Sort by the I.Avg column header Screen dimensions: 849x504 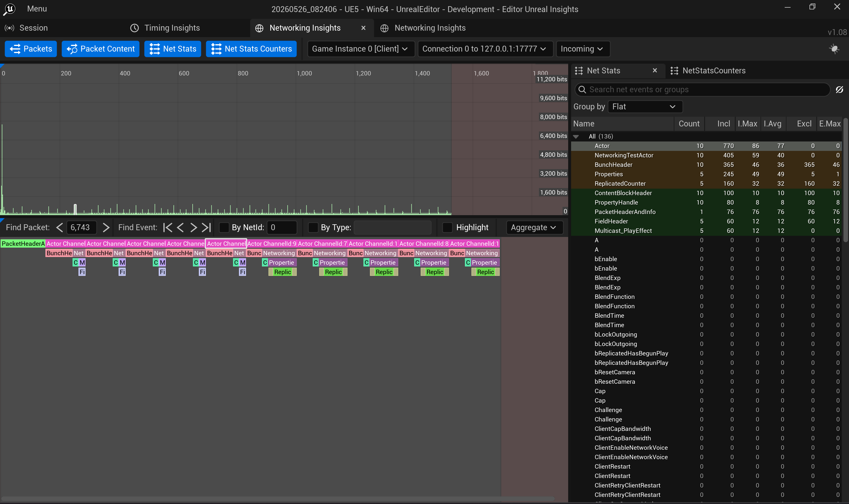tap(773, 123)
